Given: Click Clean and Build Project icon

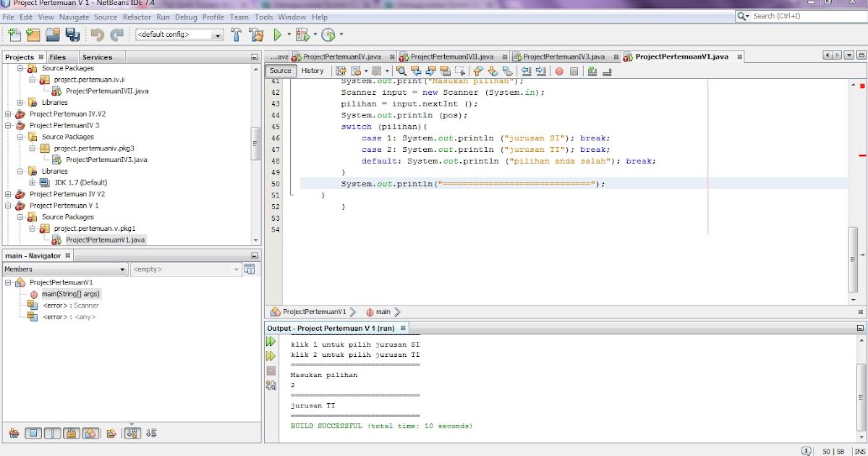Looking at the screenshot, I should [256, 35].
